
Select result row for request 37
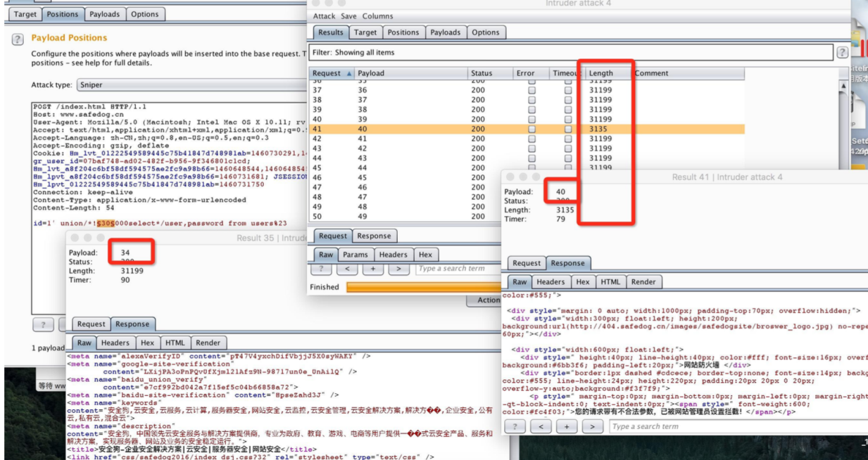(x=528, y=90)
